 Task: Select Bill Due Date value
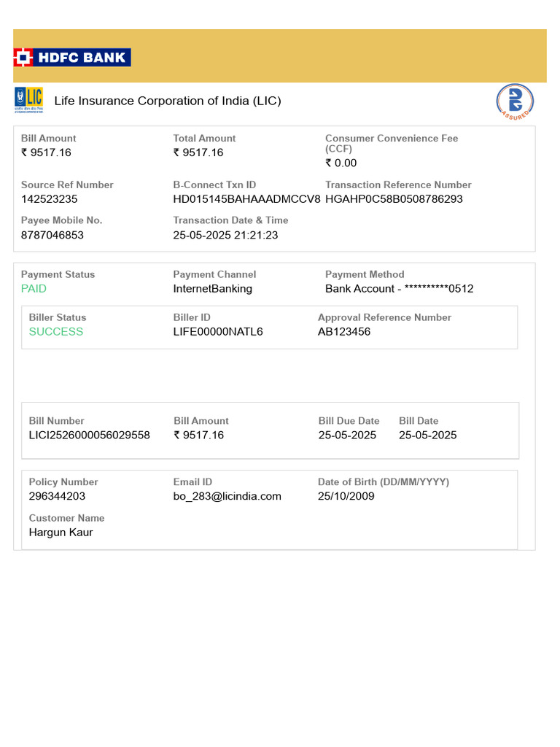tap(347, 435)
